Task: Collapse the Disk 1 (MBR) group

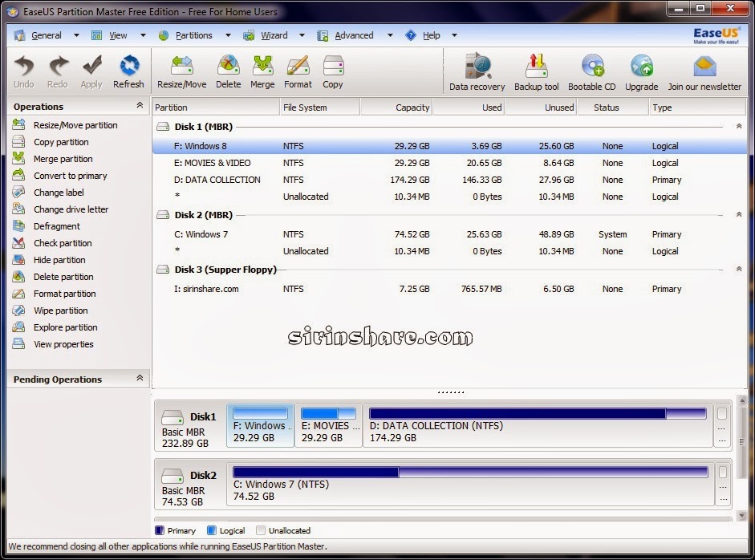Action: tap(739, 126)
